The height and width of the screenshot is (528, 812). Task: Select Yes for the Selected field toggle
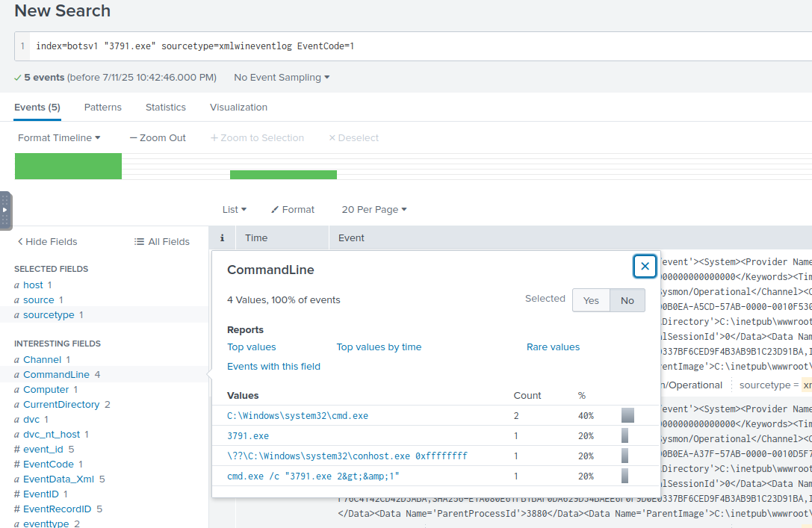[x=591, y=300]
